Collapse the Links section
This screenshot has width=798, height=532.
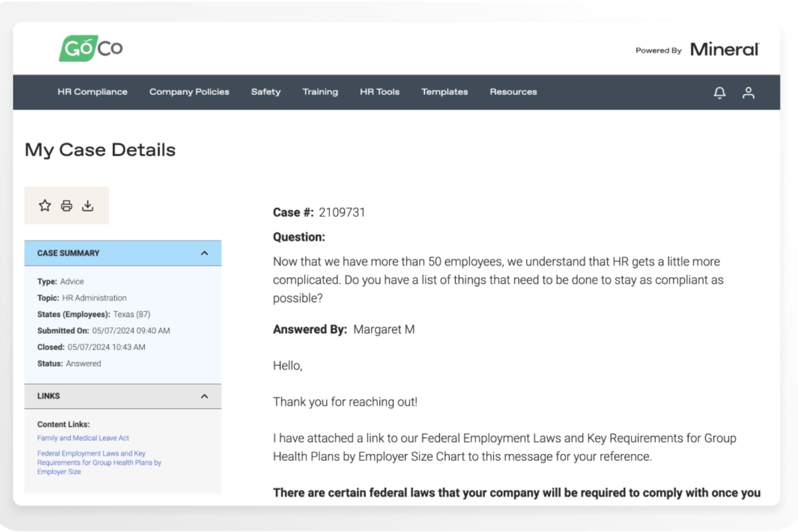204,396
